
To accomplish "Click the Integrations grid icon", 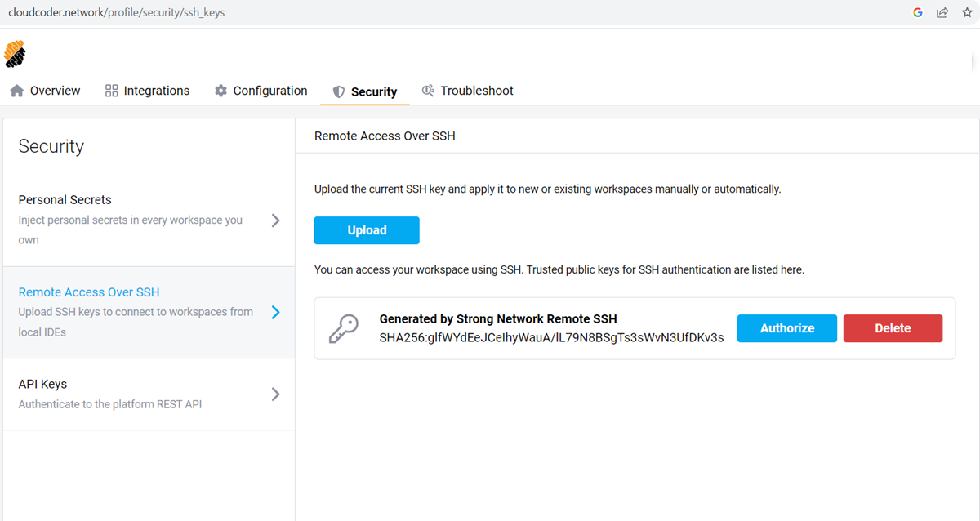I will tap(111, 90).
